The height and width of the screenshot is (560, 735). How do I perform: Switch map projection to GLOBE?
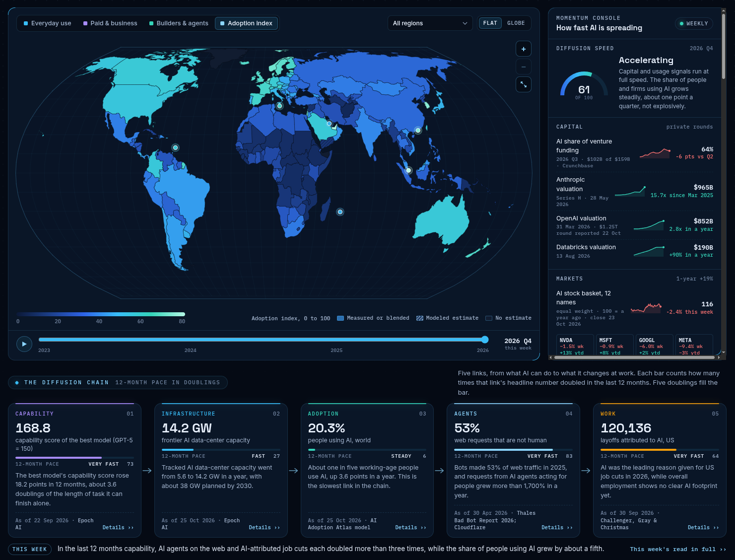point(516,23)
